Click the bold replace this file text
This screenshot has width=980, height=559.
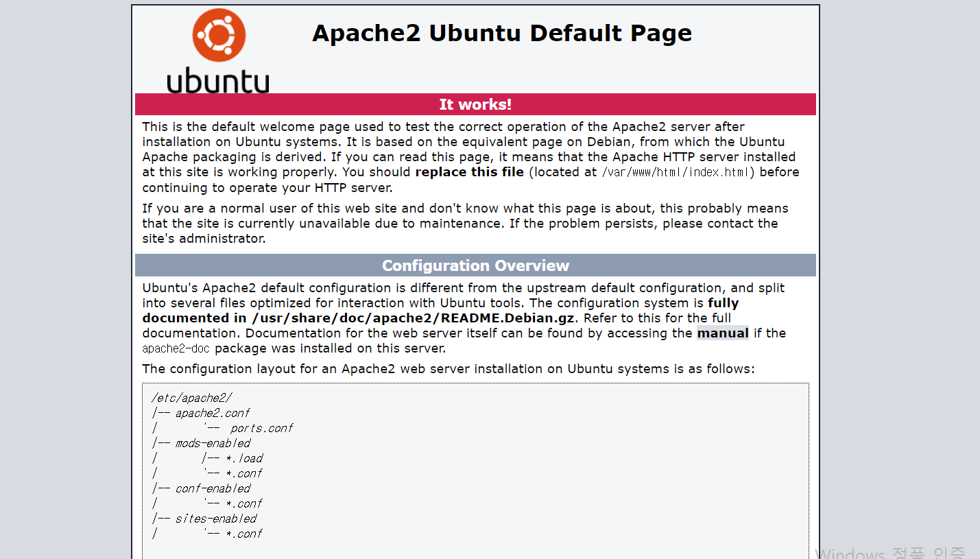click(x=469, y=171)
